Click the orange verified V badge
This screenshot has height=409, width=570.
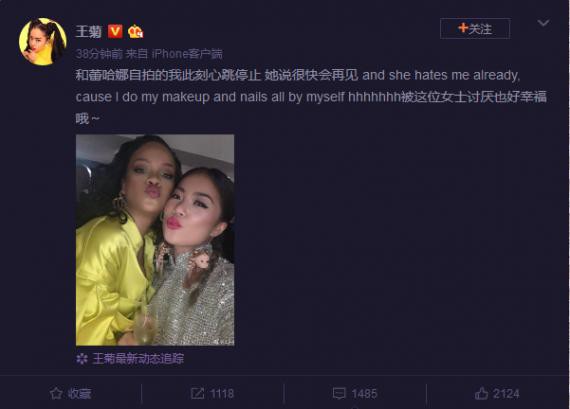coord(115,31)
